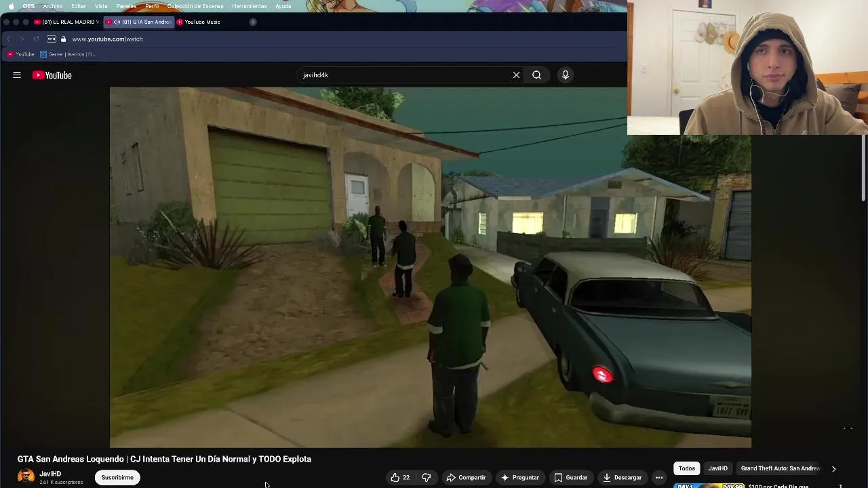Open the Apple menu
The width and height of the screenshot is (868, 488).
(x=11, y=6)
